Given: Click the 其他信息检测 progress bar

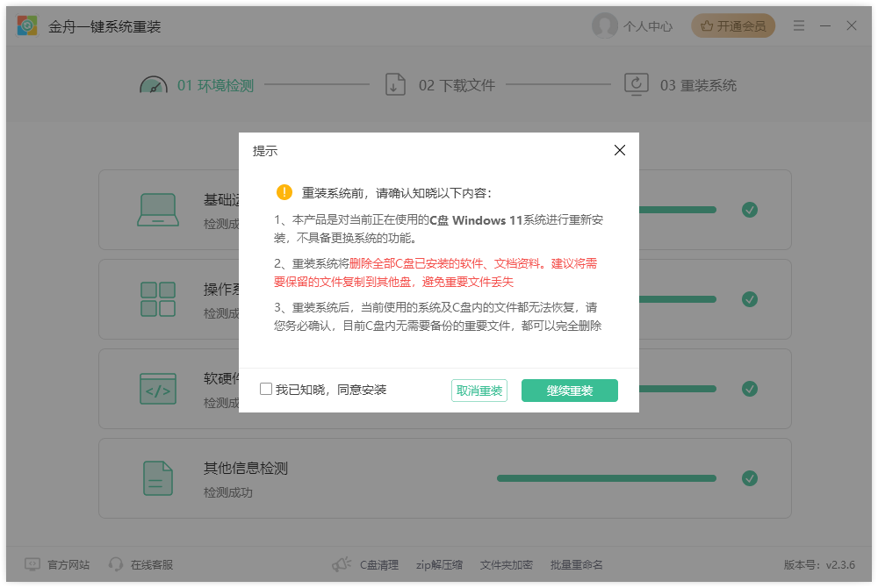Looking at the screenshot, I should click(607, 478).
